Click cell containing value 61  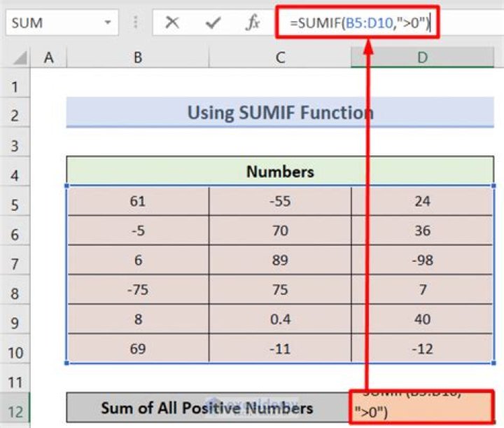(x=137, y=202)
